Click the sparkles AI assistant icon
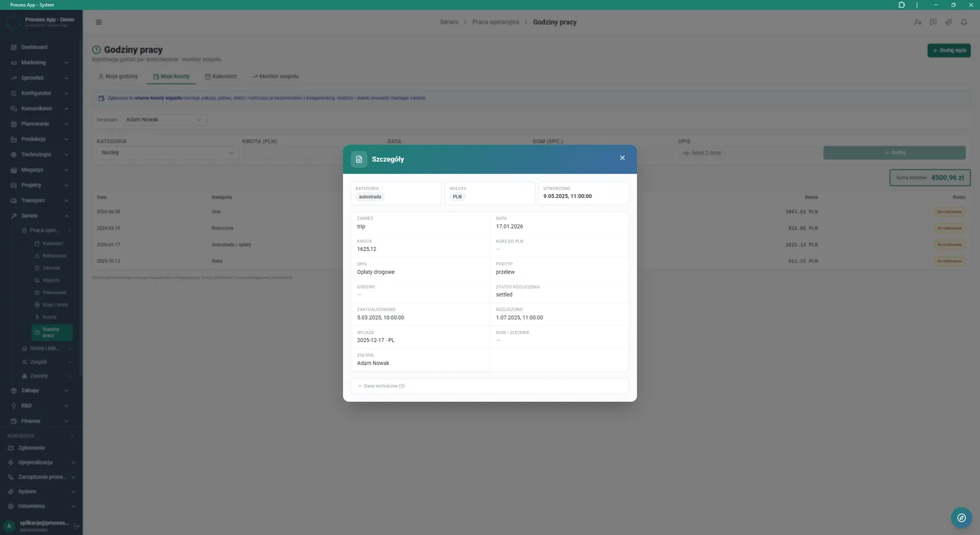This screenshot has height=535, width=980. tap(949, 22)
